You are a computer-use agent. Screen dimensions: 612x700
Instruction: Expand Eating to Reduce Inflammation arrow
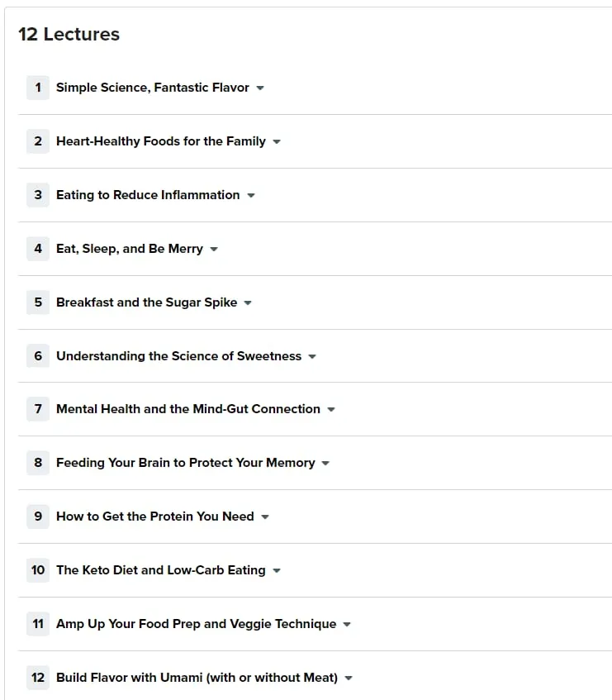click(251, 196)
